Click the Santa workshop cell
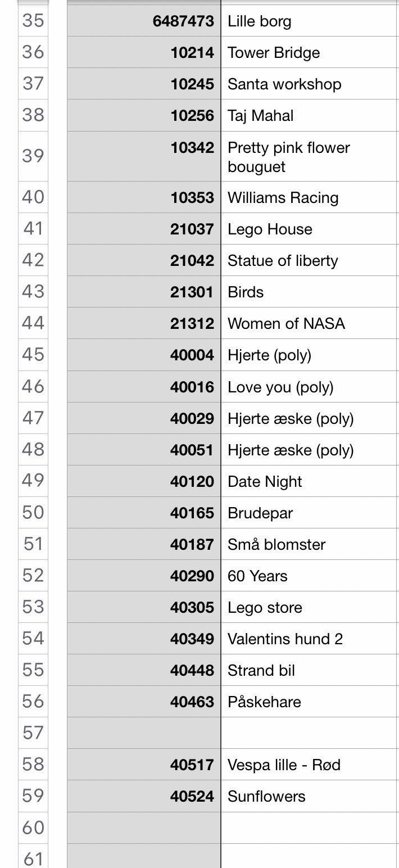 (x=310, y=84)
